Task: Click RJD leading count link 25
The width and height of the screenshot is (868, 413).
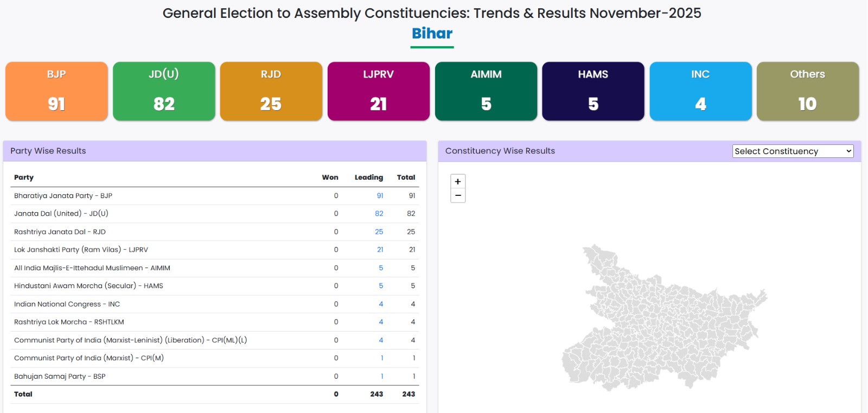Action: click(379, 232)
